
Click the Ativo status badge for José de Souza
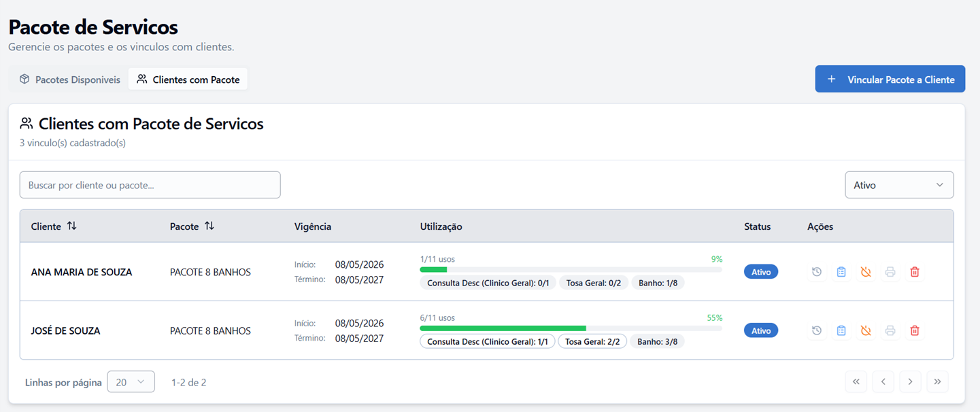(x=761, y=330)
